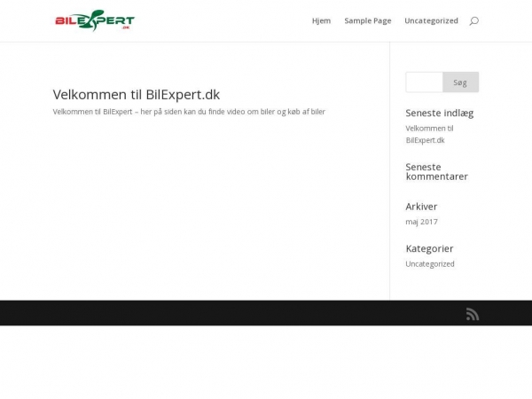Click the sidebar search input field
Image resolution: width=532 pixels, height=399 pixels.
(x=424, y=82)
